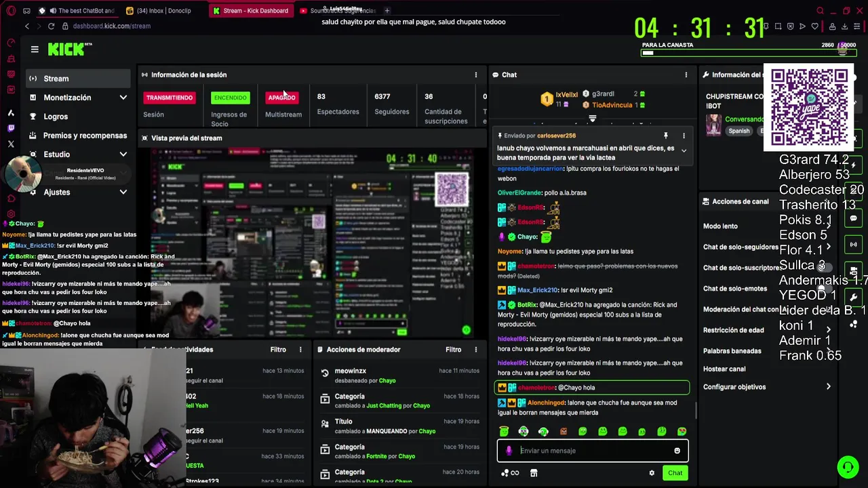Click PARA LA CANASTA goal progress bar

pos(749,52)
